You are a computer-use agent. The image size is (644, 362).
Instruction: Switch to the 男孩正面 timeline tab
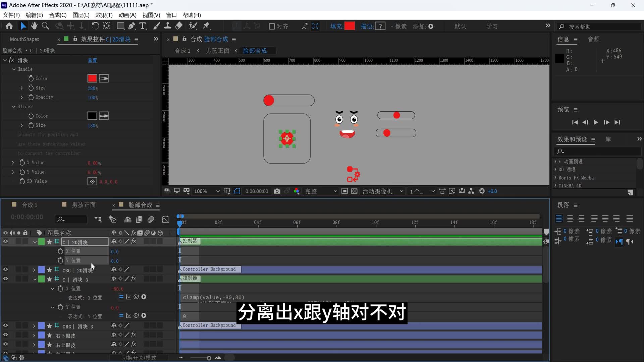[84, 205]
